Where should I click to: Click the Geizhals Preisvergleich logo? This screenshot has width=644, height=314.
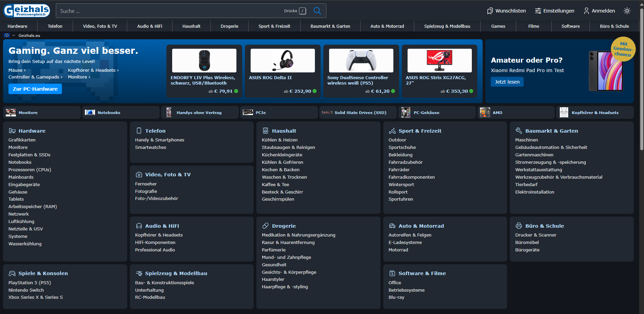(27, 10)
